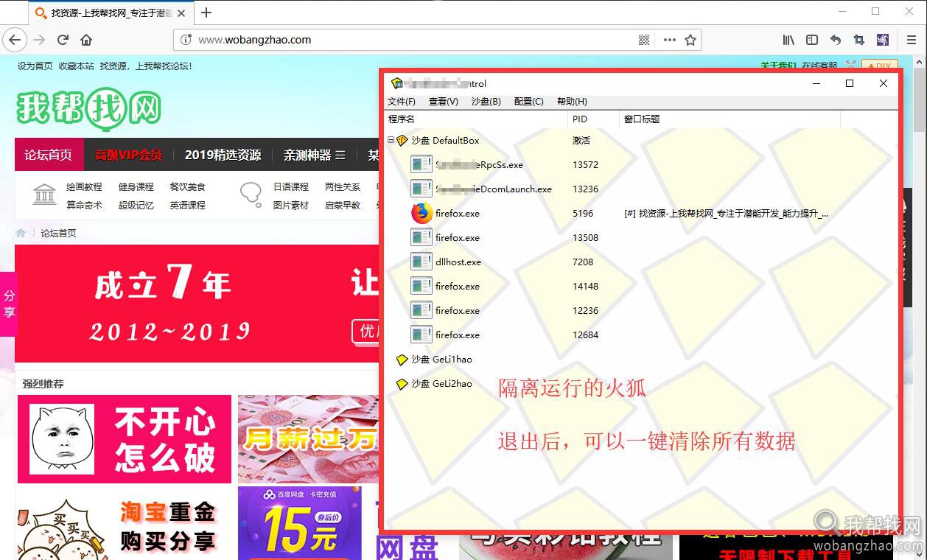Image resolution: width=927 pixels, height=560 pixels.
Task: Open the Firefox home page button
Action: [x=86, y=40]
